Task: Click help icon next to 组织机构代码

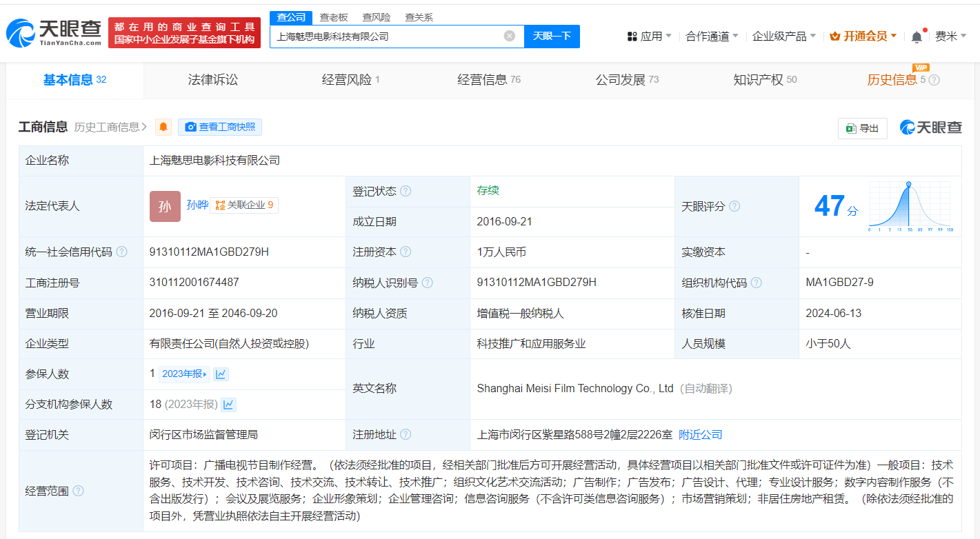Action: click(x=757, y=283)
